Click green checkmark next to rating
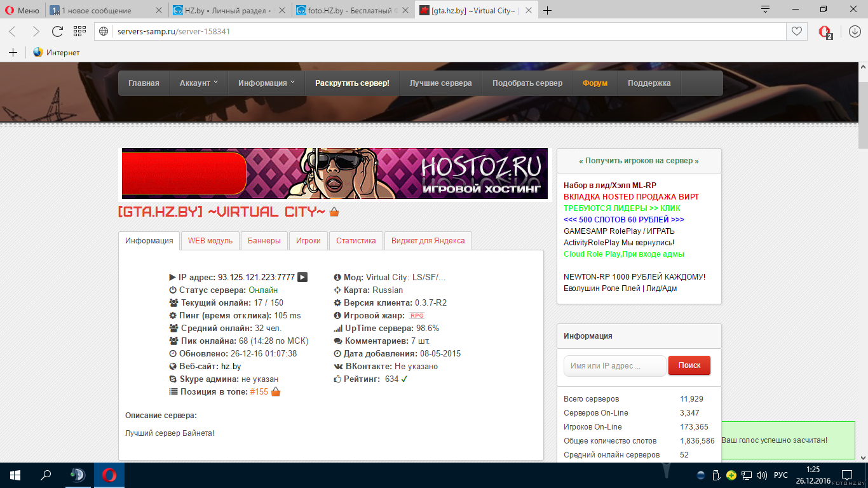Screen dimensions: 868x488 (x=404, y=379)
